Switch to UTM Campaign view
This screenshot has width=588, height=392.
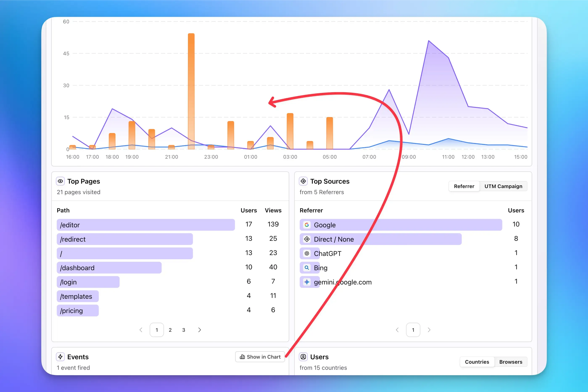click(503, 186)
